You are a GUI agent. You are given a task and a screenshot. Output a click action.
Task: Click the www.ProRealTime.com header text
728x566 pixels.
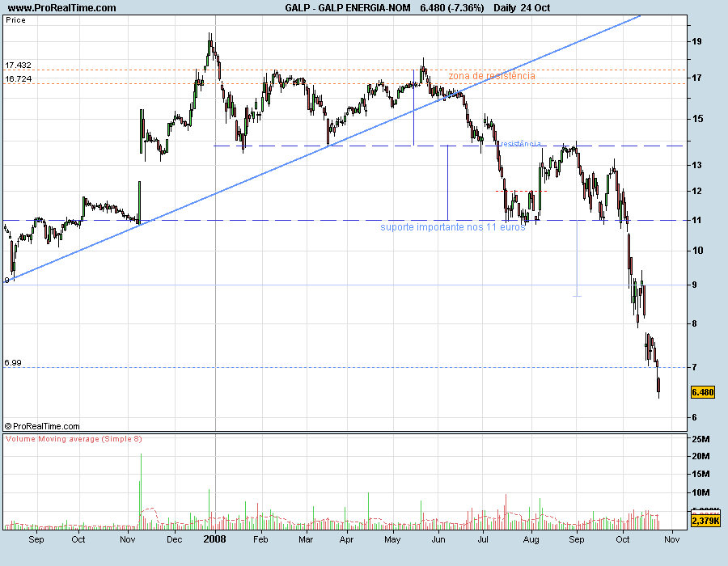61,8
